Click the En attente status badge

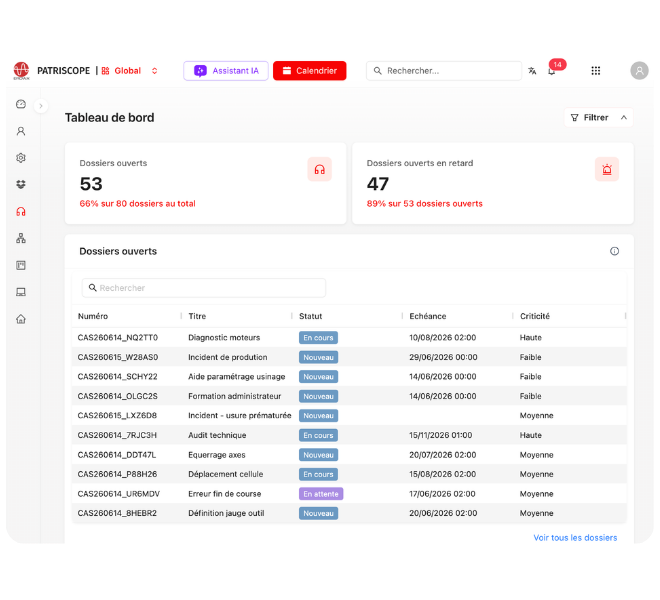point(321,494)
